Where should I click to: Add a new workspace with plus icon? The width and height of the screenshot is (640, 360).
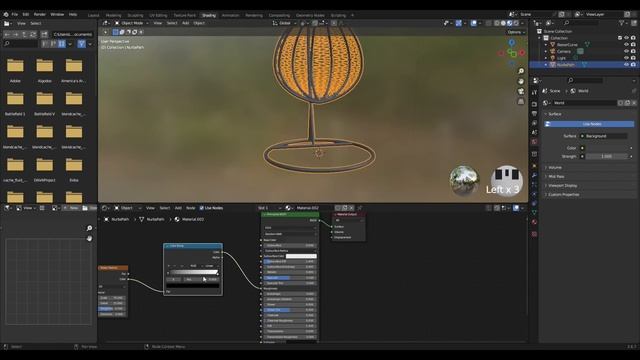(353, 15)
